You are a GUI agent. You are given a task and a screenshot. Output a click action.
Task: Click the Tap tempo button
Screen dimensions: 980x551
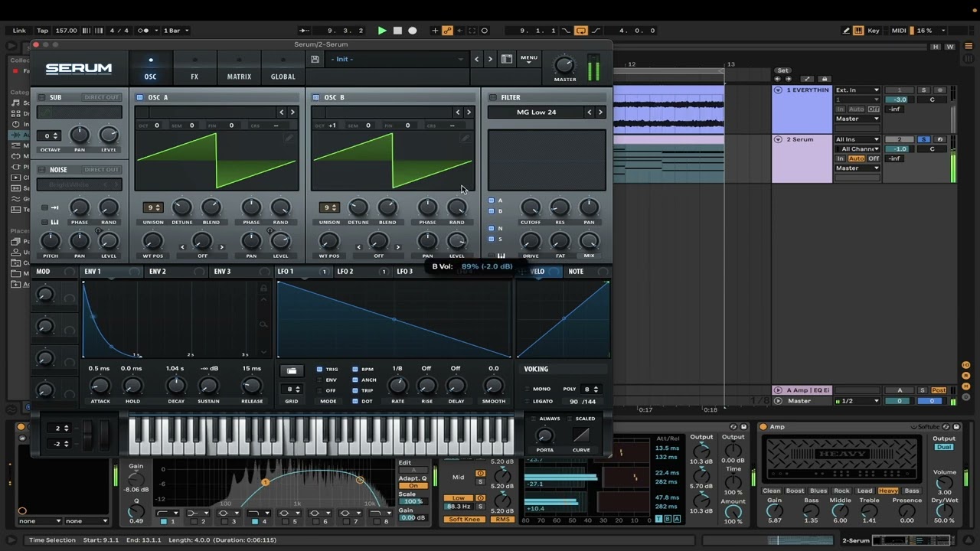click(42, 31)
